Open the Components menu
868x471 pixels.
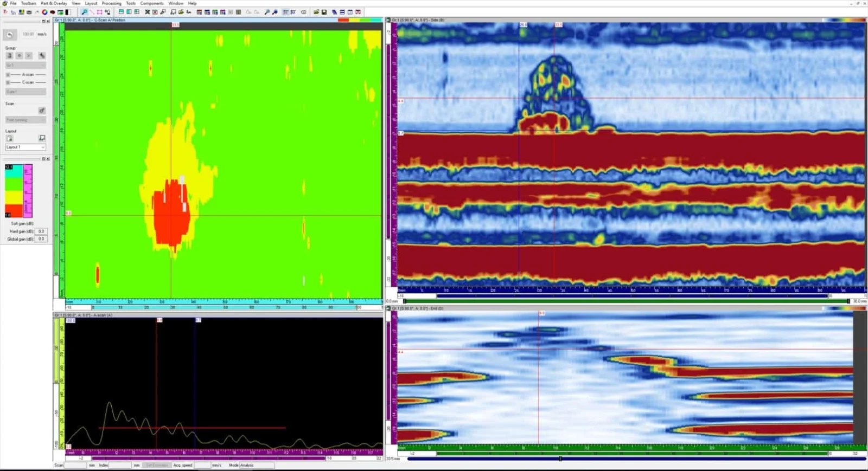pyautogui.click(x=152, y=3)
